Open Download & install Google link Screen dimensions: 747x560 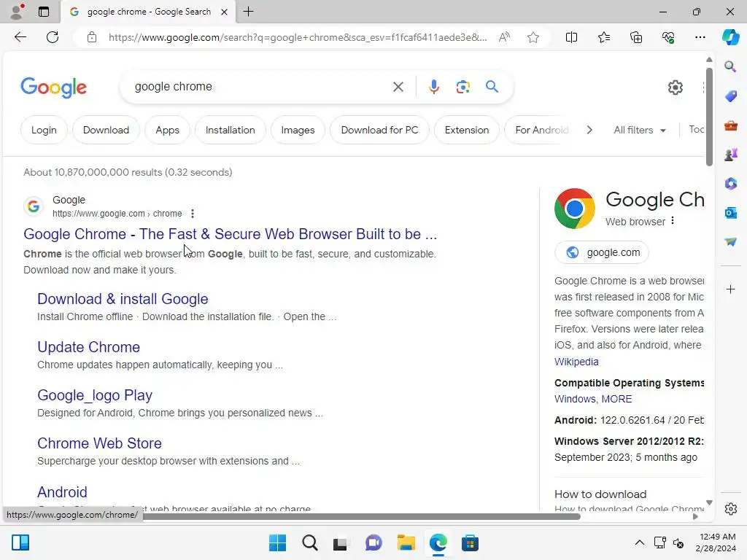tap(123, 299)
